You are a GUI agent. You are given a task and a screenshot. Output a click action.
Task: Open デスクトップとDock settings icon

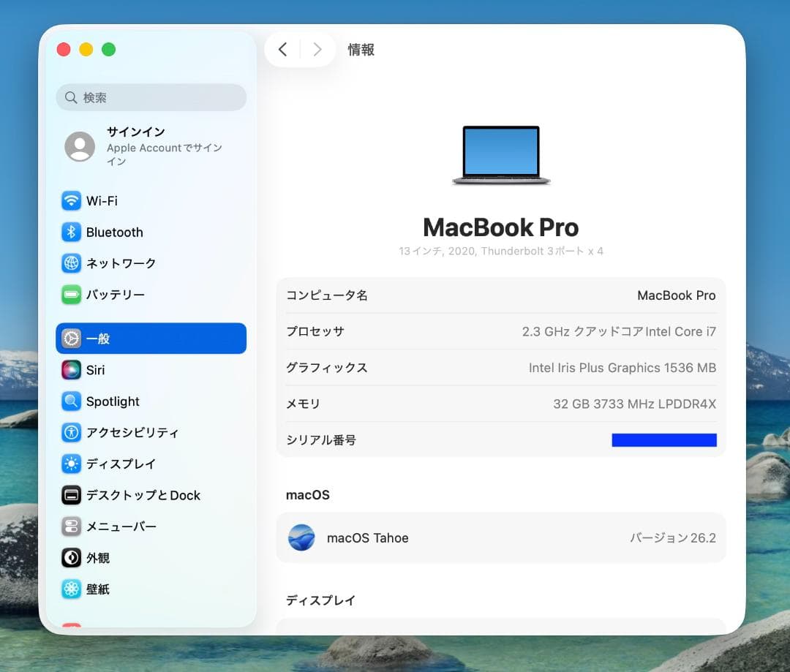71,495
